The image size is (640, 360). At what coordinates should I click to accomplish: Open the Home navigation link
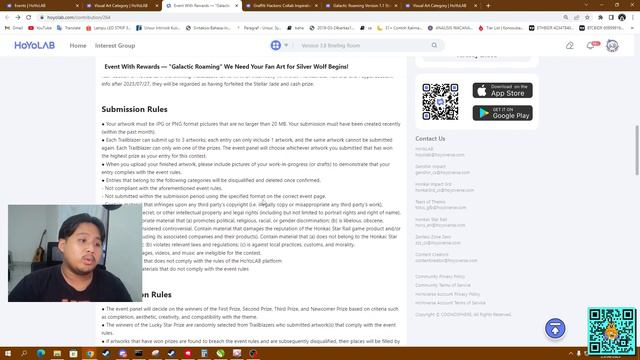point(78,45)
